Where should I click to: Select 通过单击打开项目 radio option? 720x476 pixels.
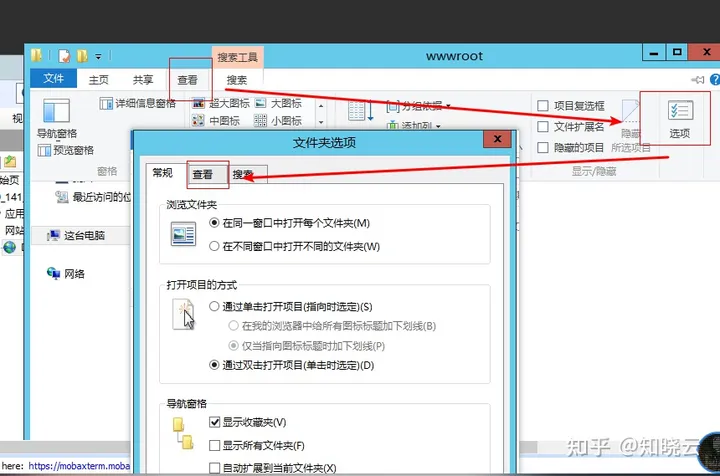click(214, 306)
